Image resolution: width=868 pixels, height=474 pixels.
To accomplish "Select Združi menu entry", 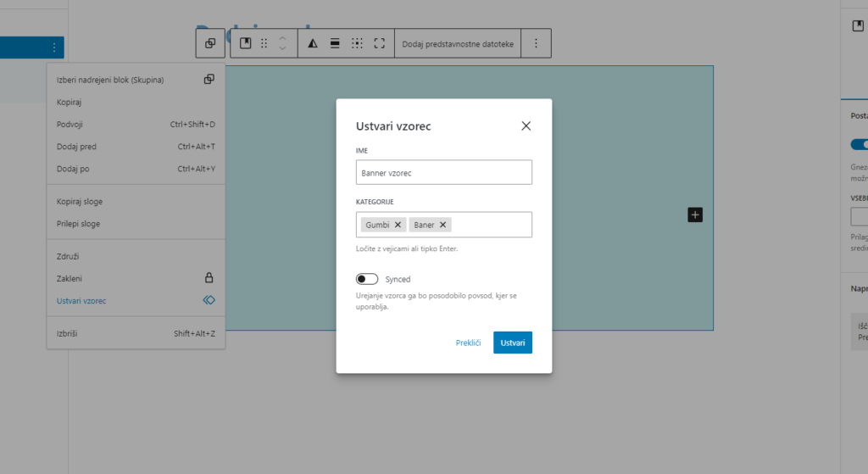I will click(136, 256).
